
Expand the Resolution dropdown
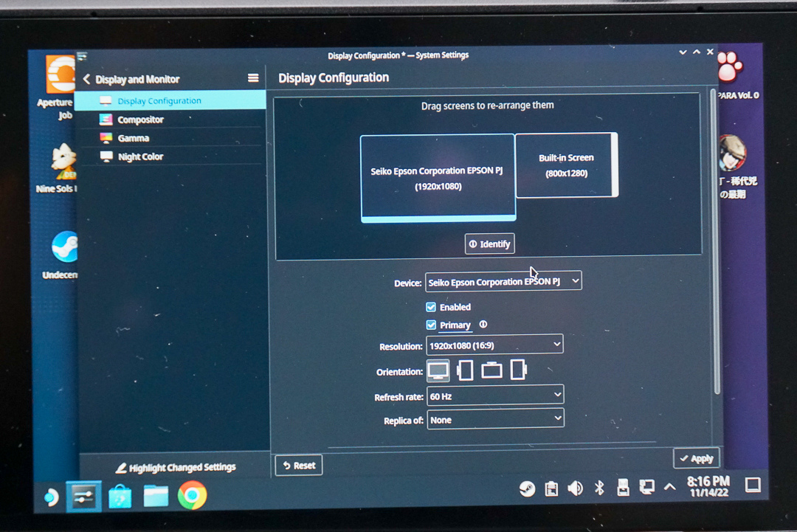pos(494,345)
